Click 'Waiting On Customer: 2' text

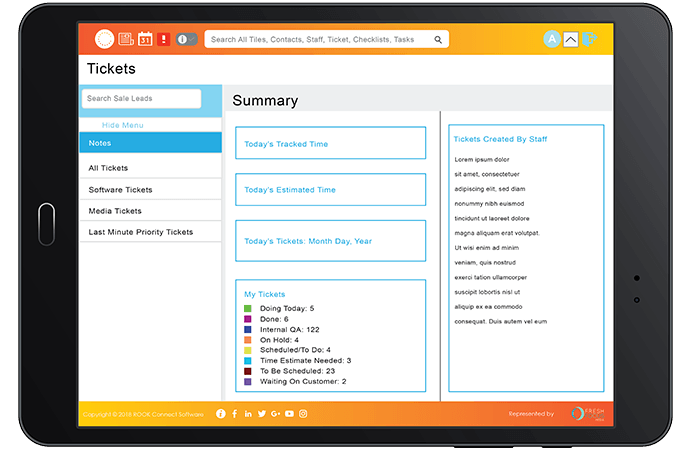pyautogui.click(x=303, y=382)
